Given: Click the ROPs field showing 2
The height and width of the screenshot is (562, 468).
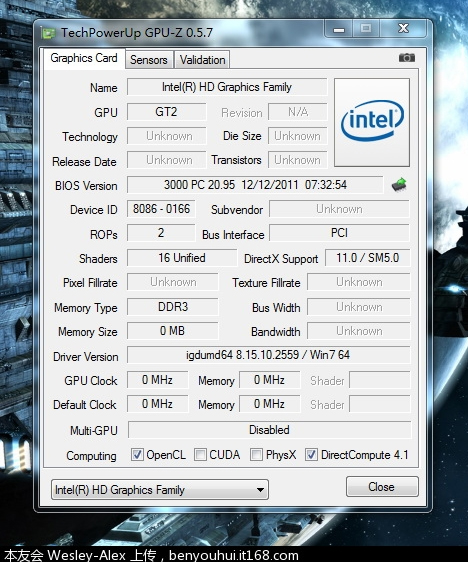Looking at the screenshot, I should [x=161, y=233].
